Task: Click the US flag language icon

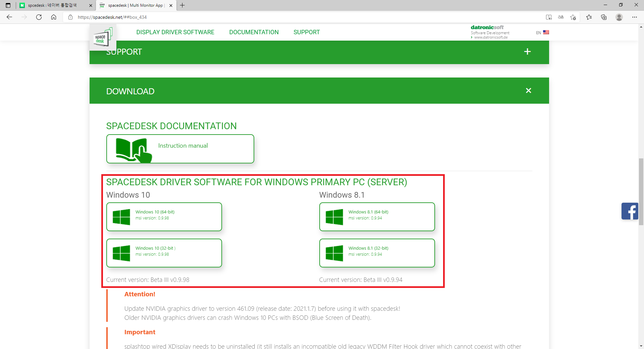Action: click(x=546, y=32)
